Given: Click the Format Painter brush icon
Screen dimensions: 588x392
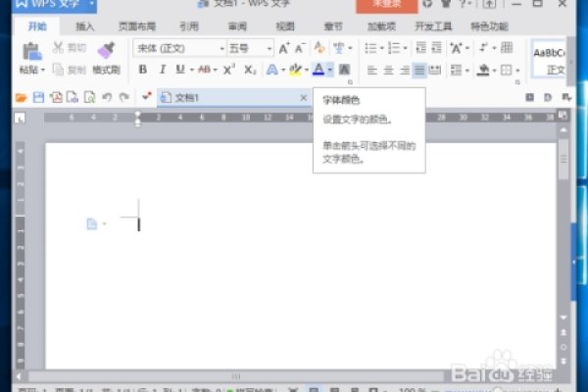Looking at the screenshot, I should click(104, 49).
